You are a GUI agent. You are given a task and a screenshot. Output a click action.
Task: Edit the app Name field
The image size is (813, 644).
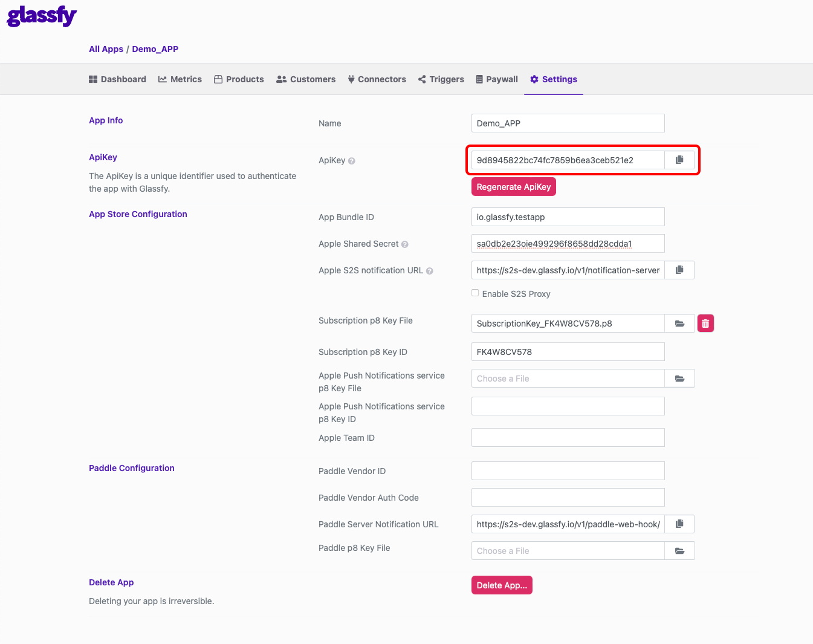568,123
